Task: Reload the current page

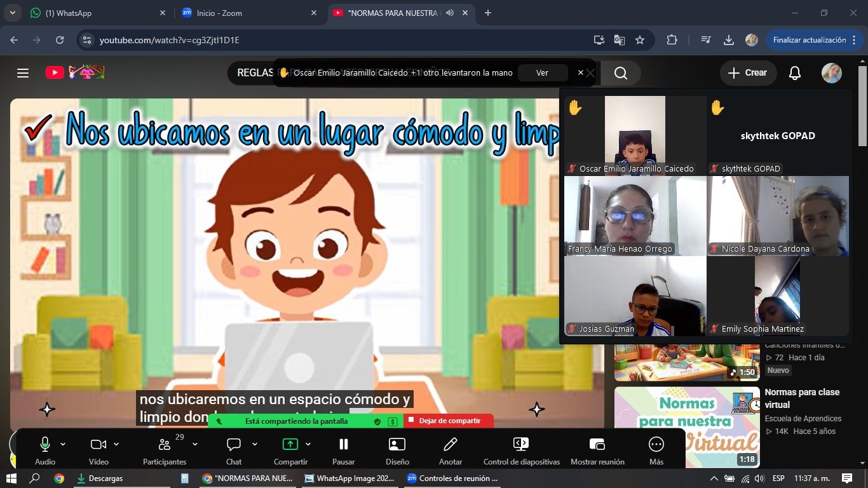Action: [x=60, y=40]
